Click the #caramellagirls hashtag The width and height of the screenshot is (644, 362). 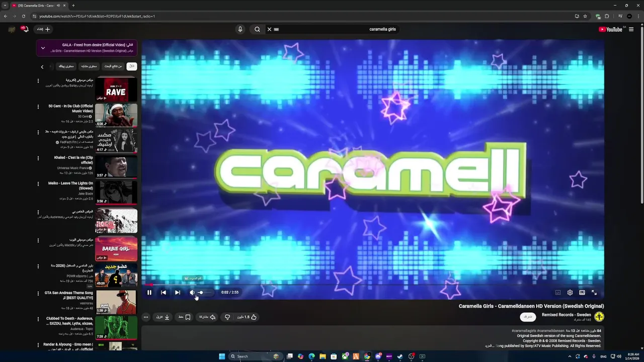[x=524, y=331]
